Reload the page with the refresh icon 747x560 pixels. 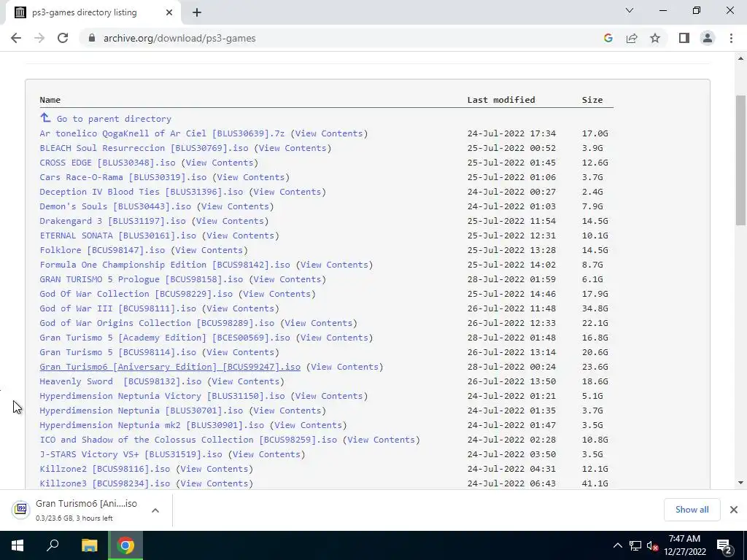tap(63, 38)
